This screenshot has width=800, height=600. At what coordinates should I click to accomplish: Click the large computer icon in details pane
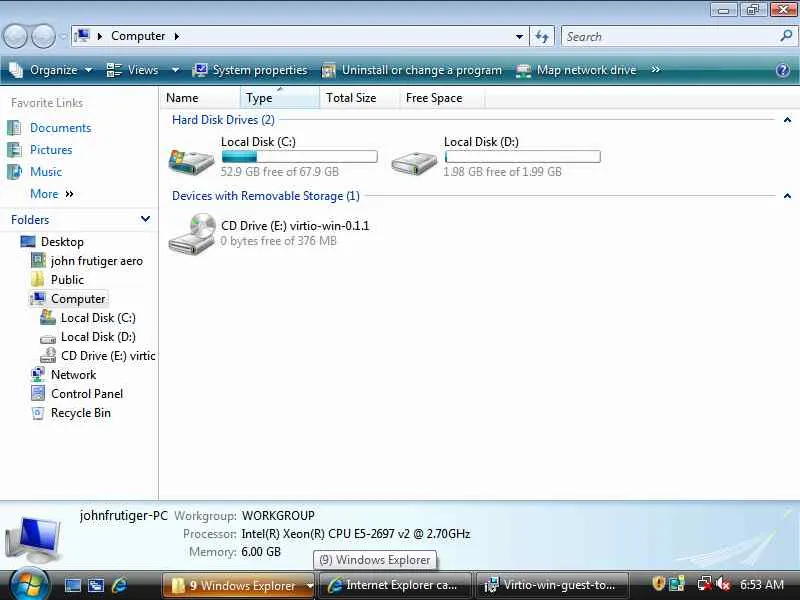coord(33,539)
